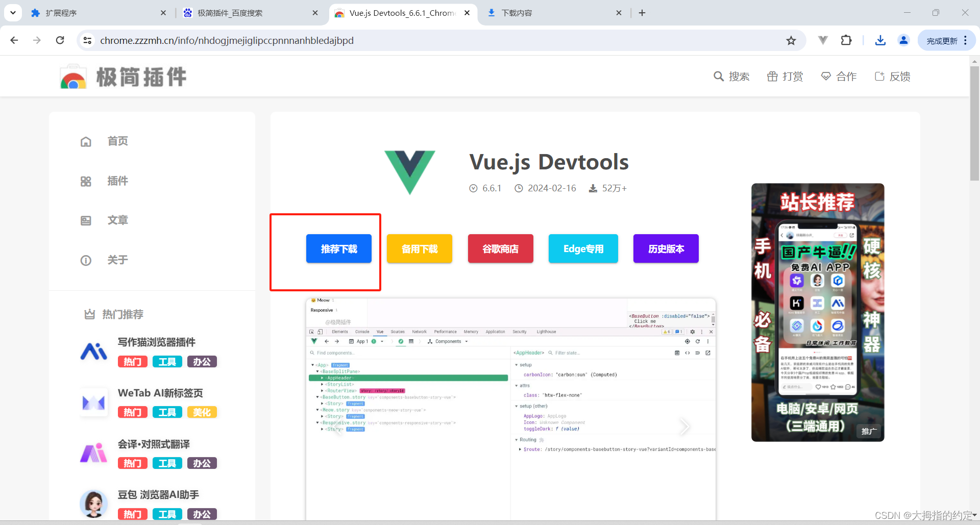Open 合作 in the site header

[839, 77]
